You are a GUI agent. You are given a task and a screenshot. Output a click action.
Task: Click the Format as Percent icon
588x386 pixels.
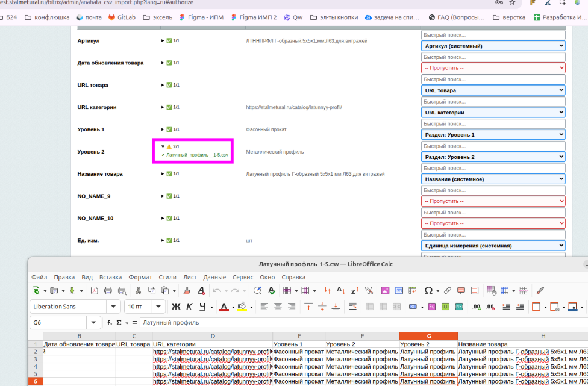[431, 307]
